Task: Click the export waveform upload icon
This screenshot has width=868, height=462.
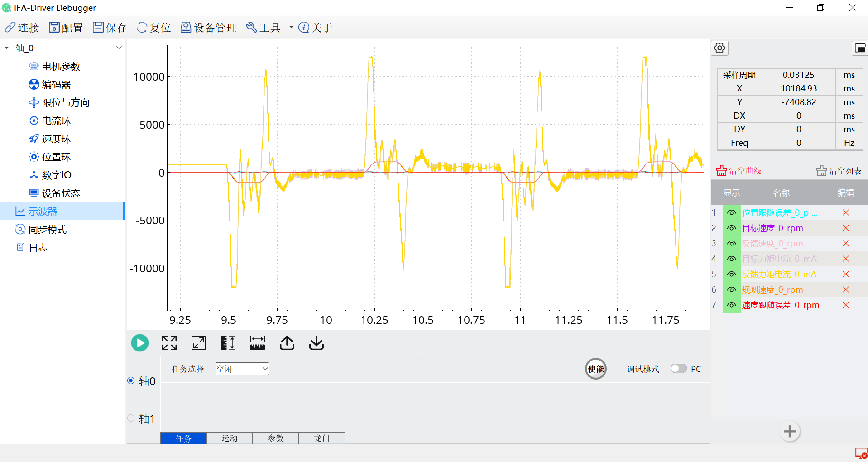Action: (287, 343)
